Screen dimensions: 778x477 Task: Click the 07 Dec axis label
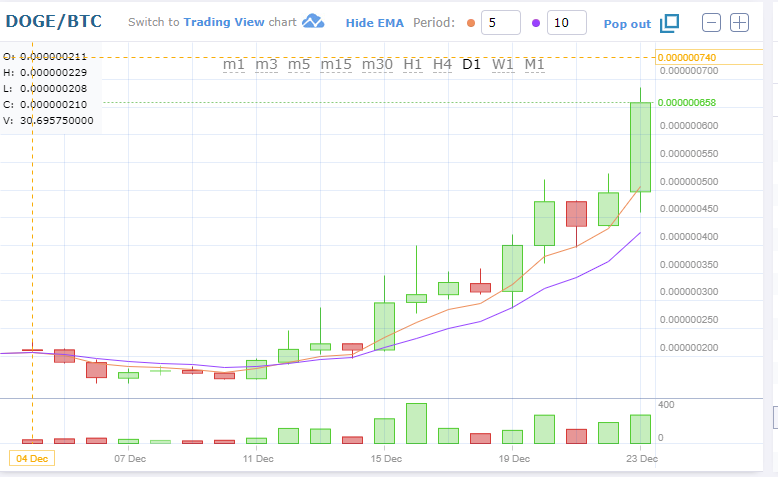click(x=130, y=459)
